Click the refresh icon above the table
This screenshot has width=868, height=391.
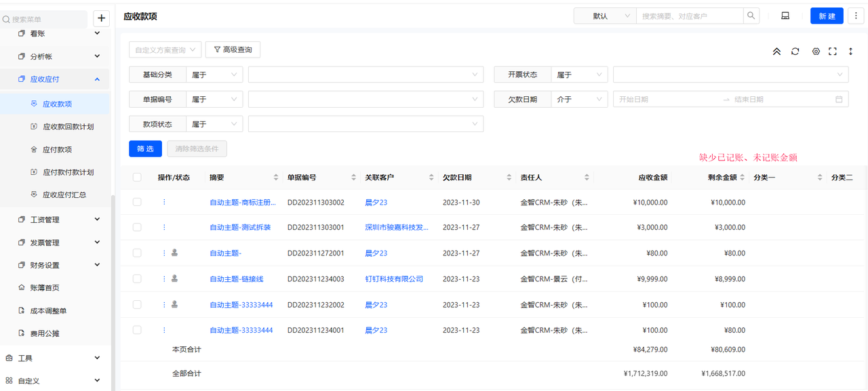coord(795,52)
